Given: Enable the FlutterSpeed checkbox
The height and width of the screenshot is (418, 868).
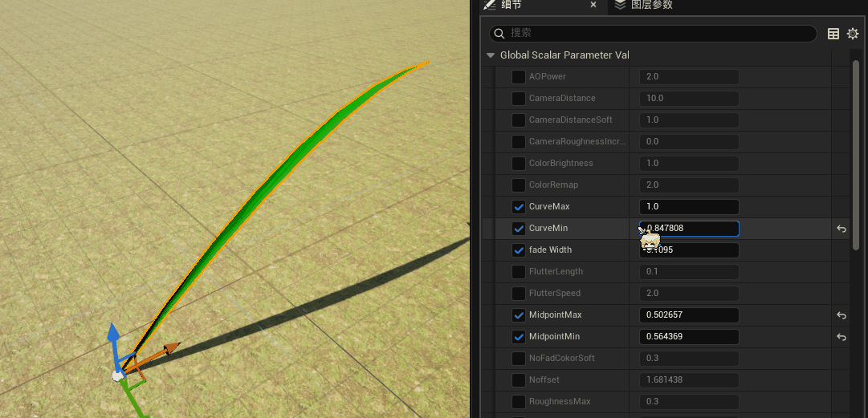Looking at the screenshot, I should tap(519, 293).
